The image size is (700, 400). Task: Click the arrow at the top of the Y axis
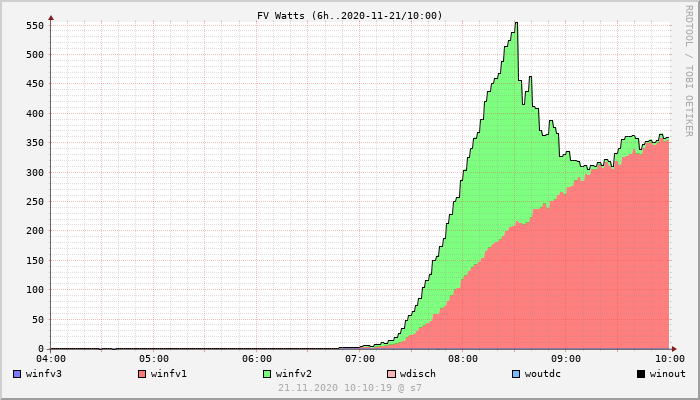[x=51, y=18]
